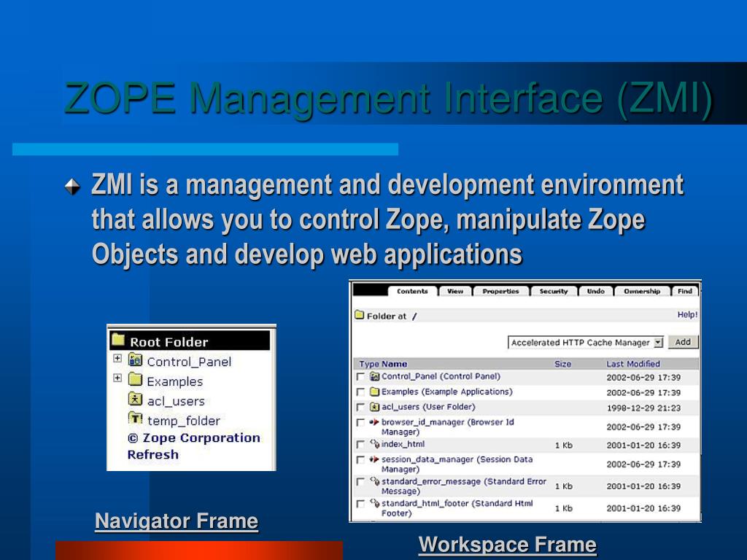
Task: Check the standard_html_footer row checkbox
Action: pyautogui.click(x=360, y=503)
